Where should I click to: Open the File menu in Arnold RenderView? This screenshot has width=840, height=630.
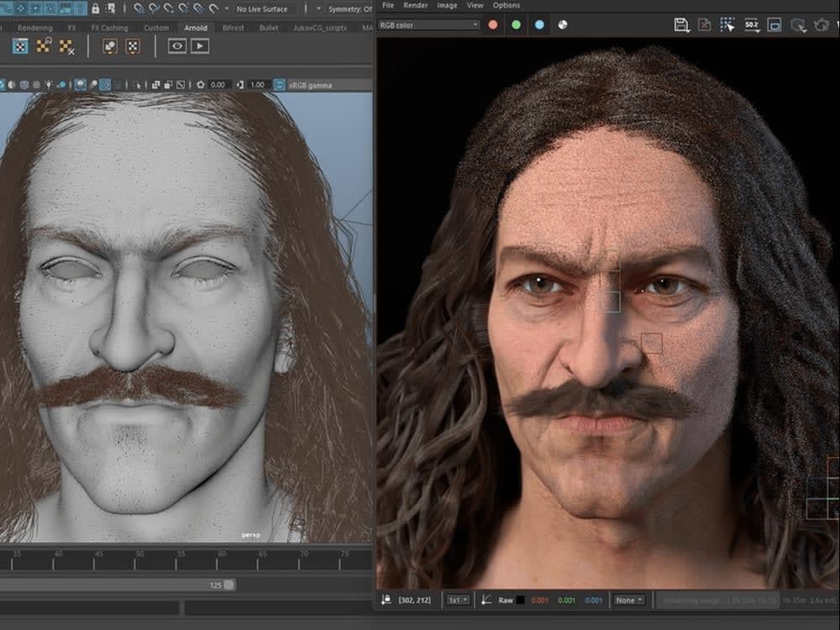388,5
